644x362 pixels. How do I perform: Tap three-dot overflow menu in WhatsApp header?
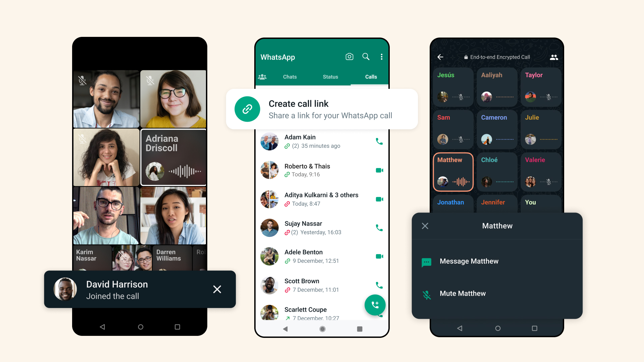(381, 57)
